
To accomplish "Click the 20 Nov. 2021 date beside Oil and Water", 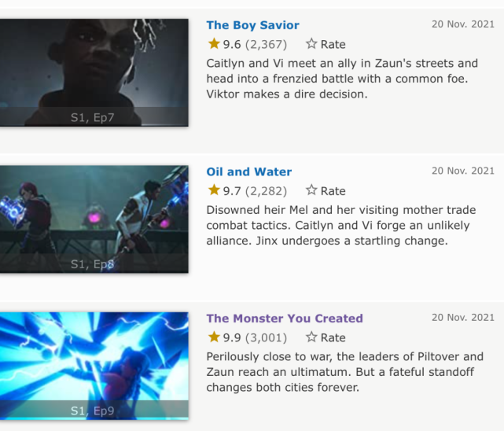I will point(463,171).
